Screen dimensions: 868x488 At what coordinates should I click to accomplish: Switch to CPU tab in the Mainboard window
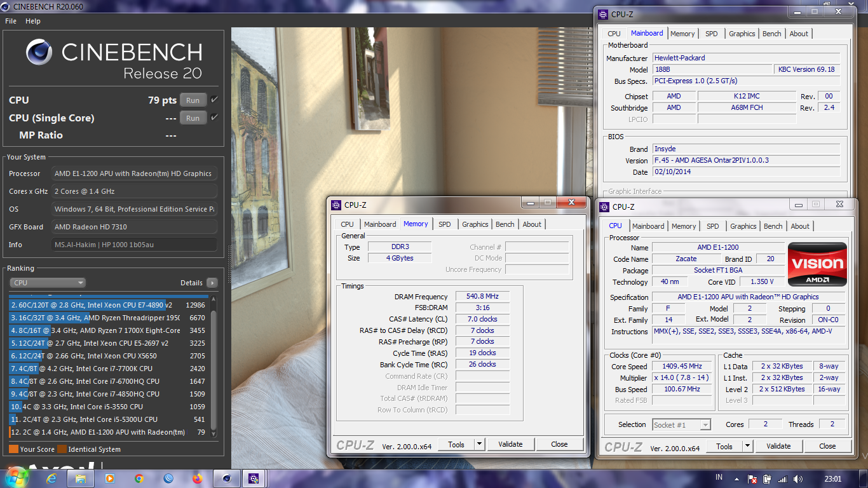[x=614, y=34]
